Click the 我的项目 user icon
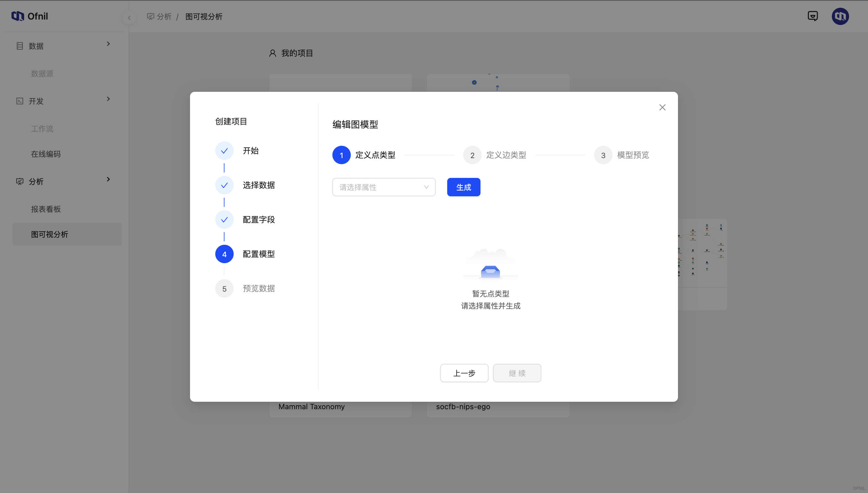The width and height of the screenshot is (868, 493). point(272,53)
